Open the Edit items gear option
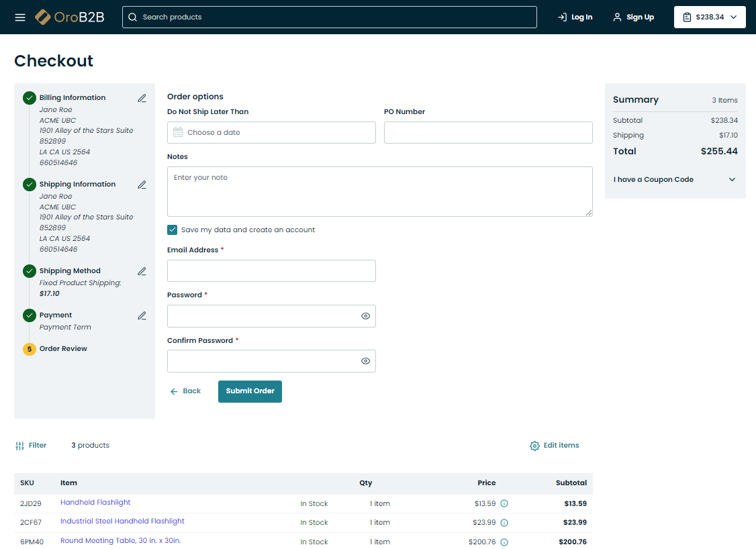Viewport: 756px width, 549px height. (554, 446)
